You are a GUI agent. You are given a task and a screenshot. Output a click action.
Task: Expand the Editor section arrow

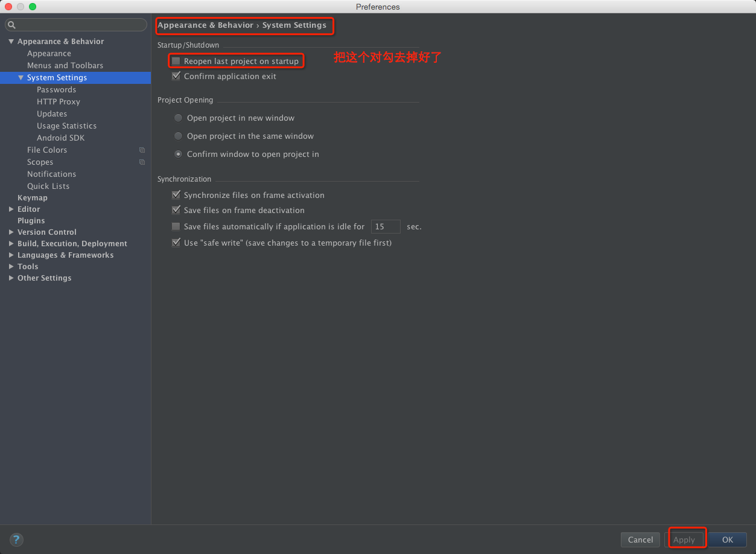coord(11,209)
